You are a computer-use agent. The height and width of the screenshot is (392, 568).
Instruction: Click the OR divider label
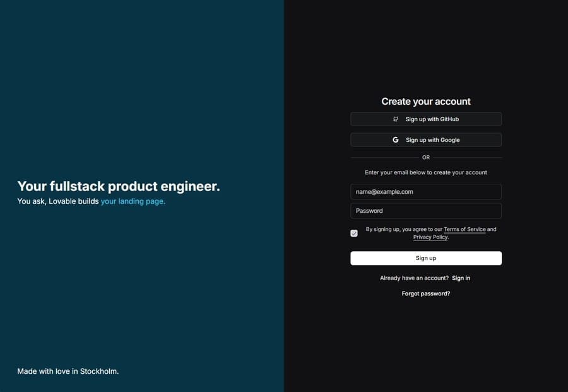point(426,158)
